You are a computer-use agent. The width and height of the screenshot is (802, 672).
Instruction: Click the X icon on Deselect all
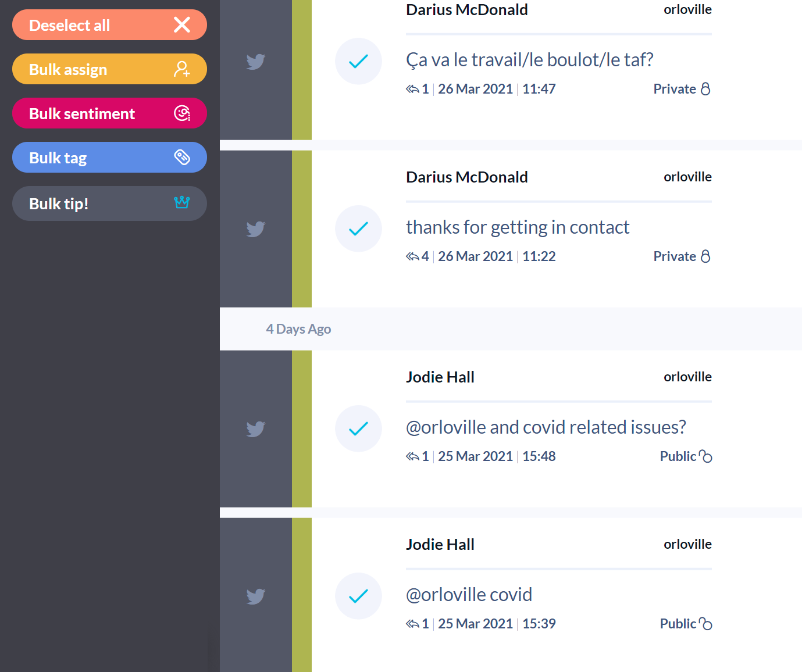182,24
